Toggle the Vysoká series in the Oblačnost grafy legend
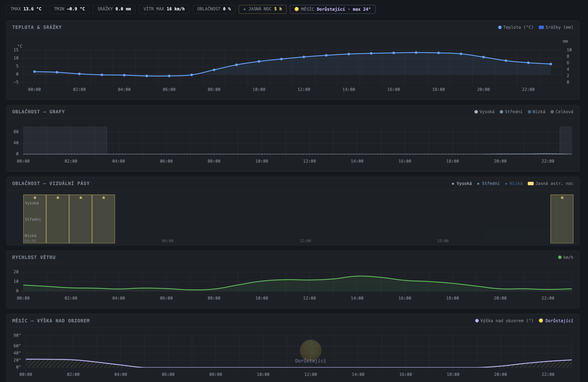 [484, 112]
